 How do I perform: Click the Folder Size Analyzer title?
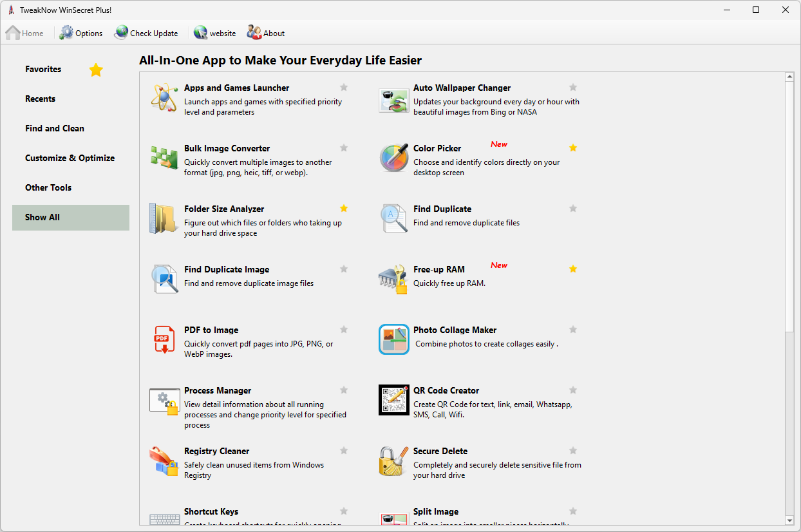pos(224,209)
